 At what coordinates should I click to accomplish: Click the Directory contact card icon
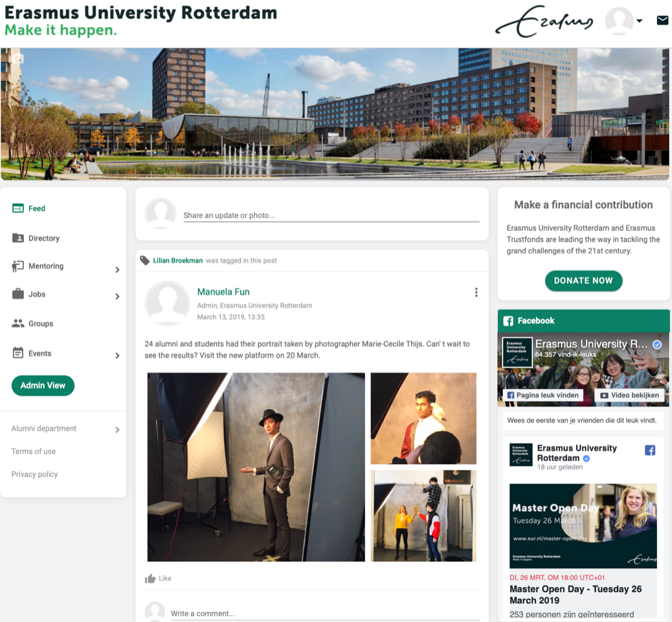click(x=18, y=238)
